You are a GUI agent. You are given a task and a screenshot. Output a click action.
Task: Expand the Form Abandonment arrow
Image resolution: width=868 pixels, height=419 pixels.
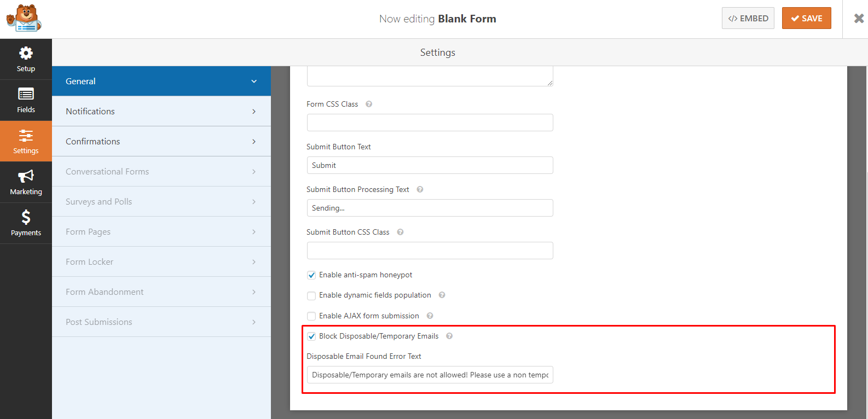point(254,292)
